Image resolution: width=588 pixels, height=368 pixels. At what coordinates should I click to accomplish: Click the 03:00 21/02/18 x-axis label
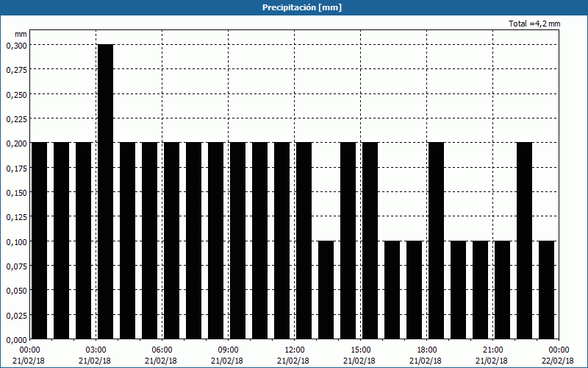(96, 355)
